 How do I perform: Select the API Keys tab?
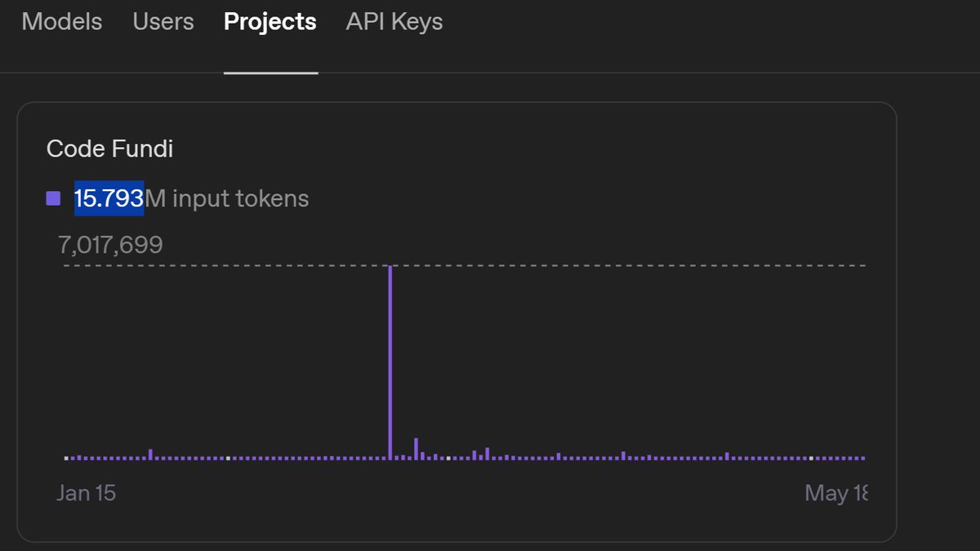pos(394,22)
